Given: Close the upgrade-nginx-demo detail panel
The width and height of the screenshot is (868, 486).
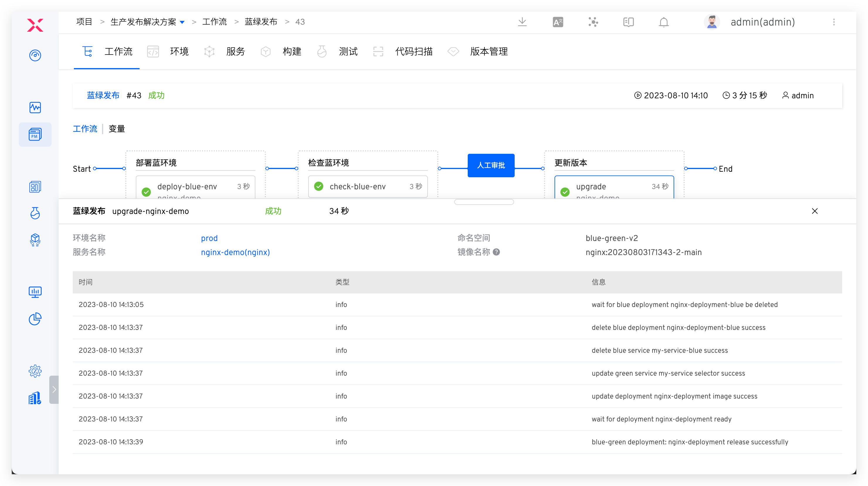Looking at the screenshot, I should point(815,211).
